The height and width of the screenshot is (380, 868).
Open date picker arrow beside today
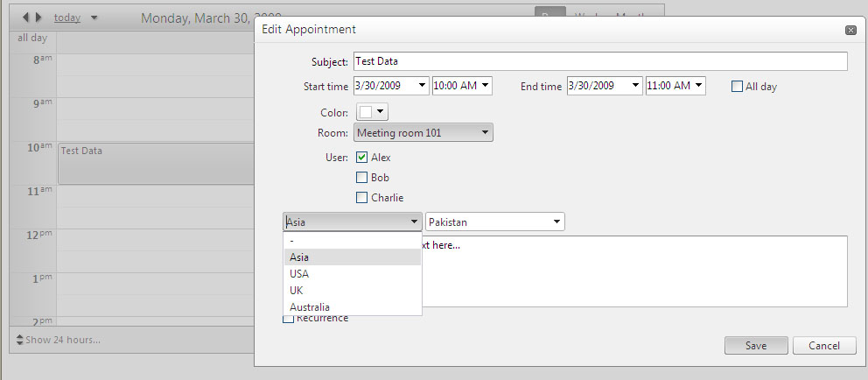click(94, 18)
